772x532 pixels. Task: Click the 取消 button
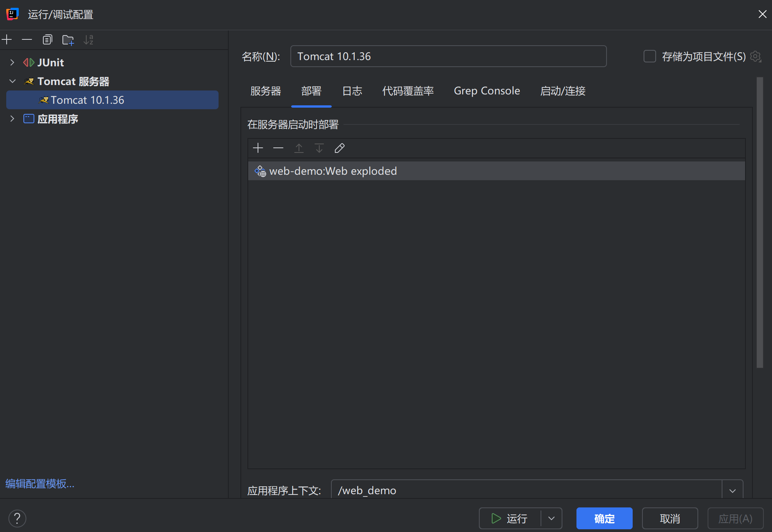point(670,518)
